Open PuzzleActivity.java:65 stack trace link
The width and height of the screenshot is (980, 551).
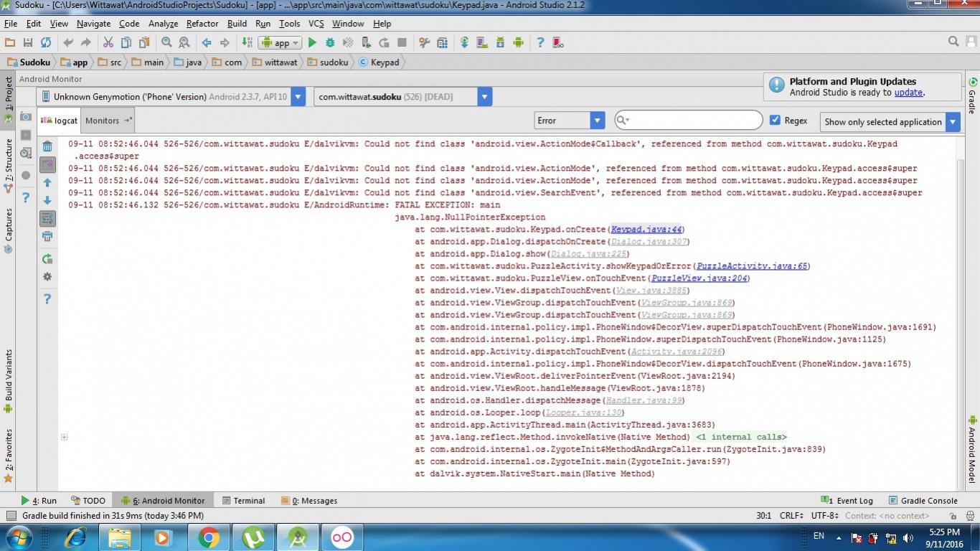(752, 266)
